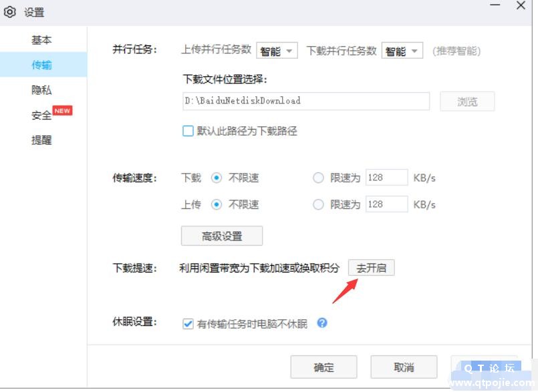Enable 默认此路径为下载路径 checkbox
This screenshot has height=392, width=538.
pyautogui.click(x=188, y=131)
